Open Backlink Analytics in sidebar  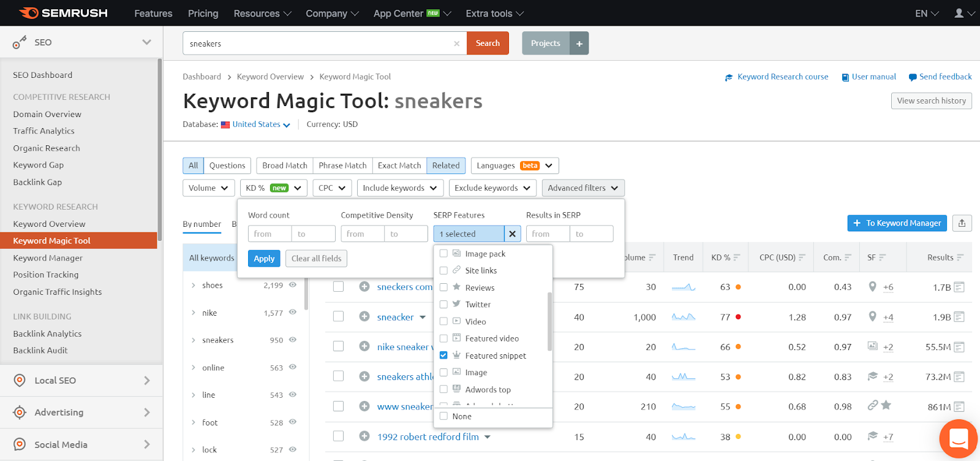[47, 333]
